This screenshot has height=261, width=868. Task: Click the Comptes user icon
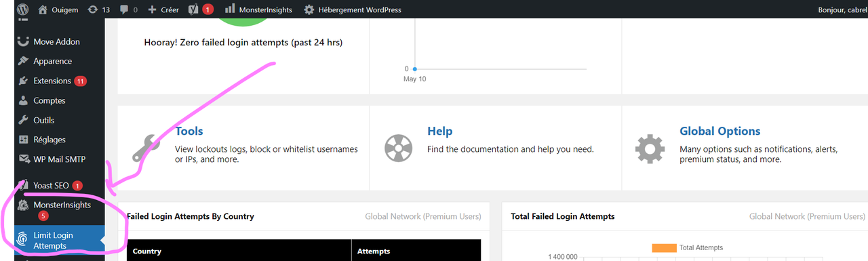coord(23,100)
